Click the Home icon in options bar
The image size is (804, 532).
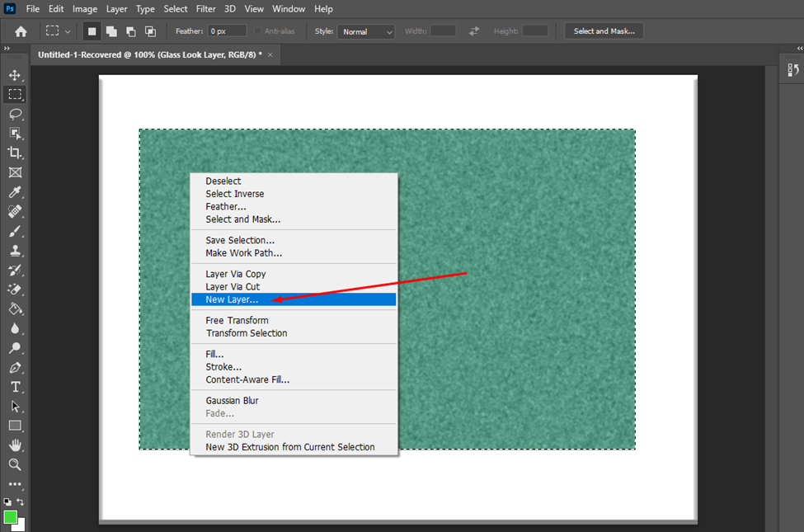click(x=21, y=31)
